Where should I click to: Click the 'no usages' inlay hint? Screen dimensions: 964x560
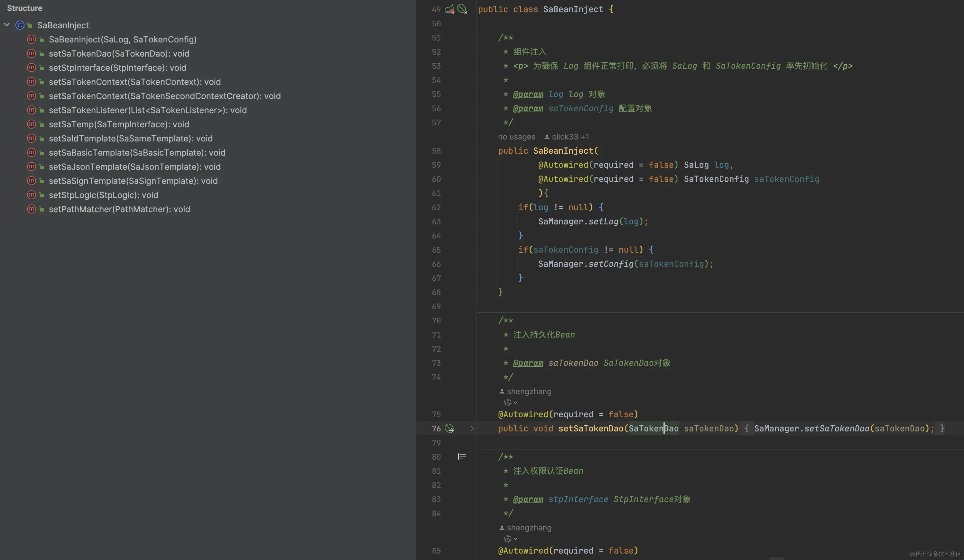pos(516,137)
